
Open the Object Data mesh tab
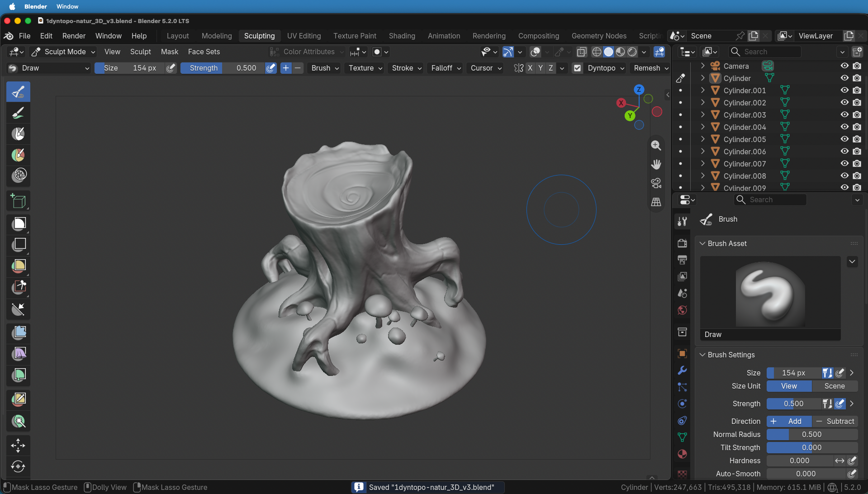pos(682,437)
